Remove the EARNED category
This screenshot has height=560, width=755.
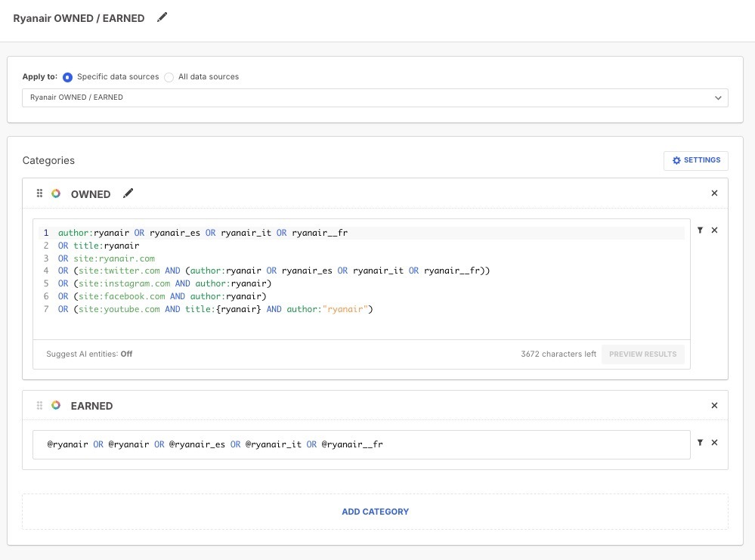tap(714, 405)
